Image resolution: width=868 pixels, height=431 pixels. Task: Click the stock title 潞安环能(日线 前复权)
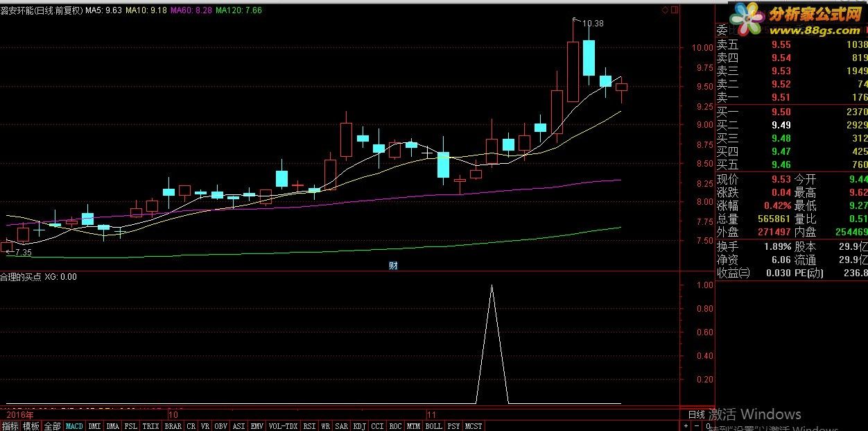[x=41, y=10]
